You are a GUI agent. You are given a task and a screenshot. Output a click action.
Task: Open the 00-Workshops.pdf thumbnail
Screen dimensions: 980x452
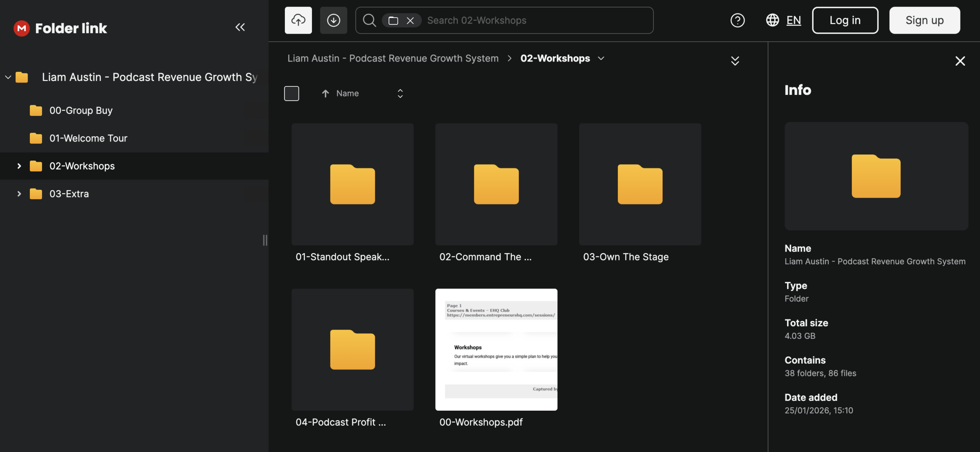496,350
